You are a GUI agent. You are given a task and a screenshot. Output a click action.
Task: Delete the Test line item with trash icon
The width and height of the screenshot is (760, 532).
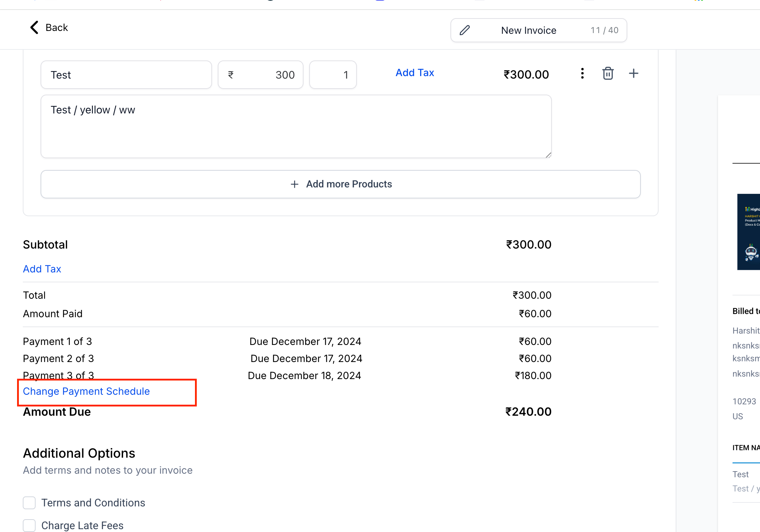click(x=608, y=74)
